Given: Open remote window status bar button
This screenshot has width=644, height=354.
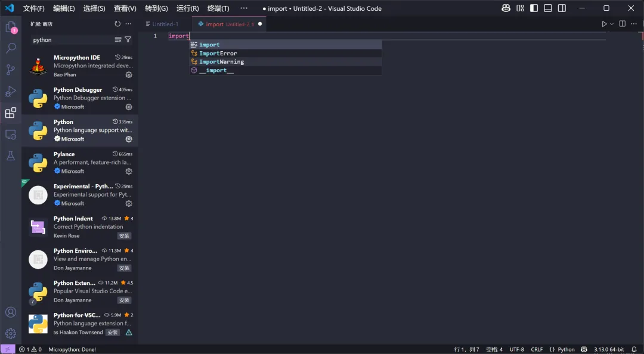Looking at the screenshot, I should [7, 349].
